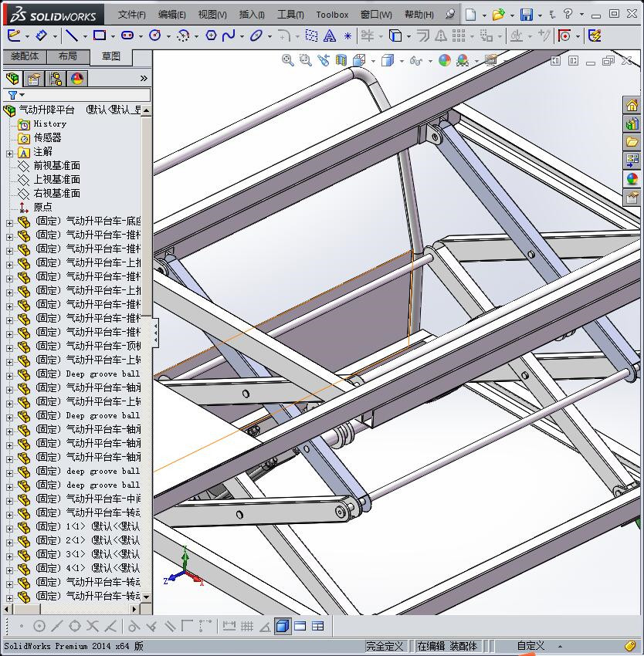
Task: Click the Zoom to Fit icon
Action: (x=287, y=60)
